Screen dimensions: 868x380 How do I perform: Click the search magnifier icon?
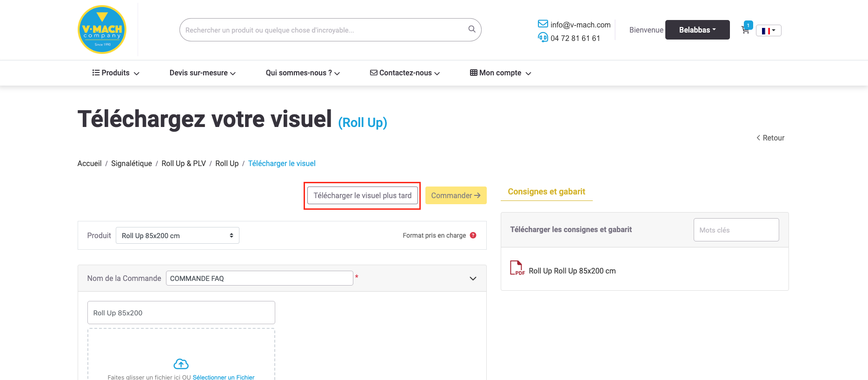(471, 29)
